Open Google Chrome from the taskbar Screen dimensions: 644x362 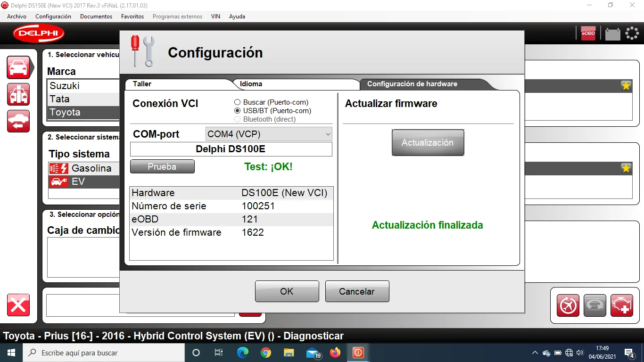(x=266, y=353)
